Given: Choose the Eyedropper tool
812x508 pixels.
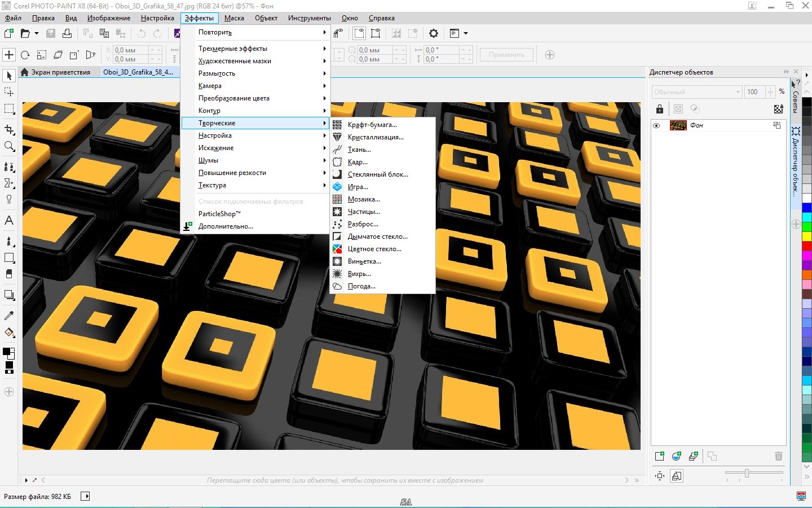Looking at the screenshot, I should (x=9, y=316).
